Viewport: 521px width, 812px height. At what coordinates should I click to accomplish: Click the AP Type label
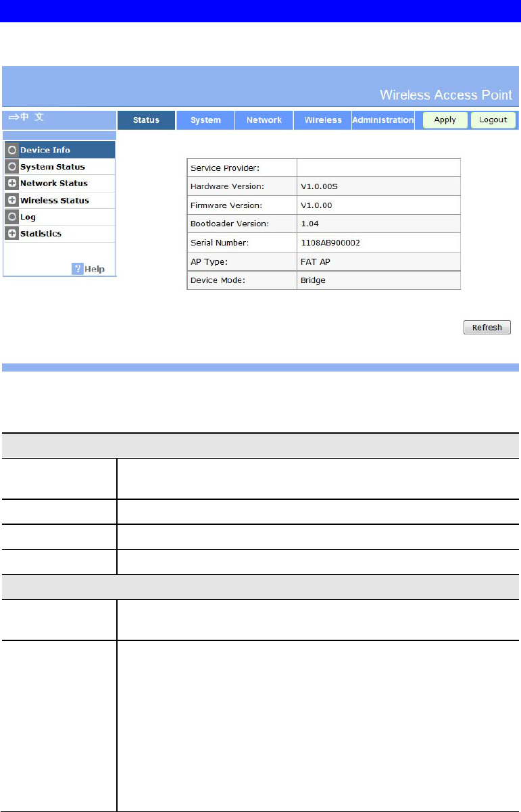tap(209, 261)
